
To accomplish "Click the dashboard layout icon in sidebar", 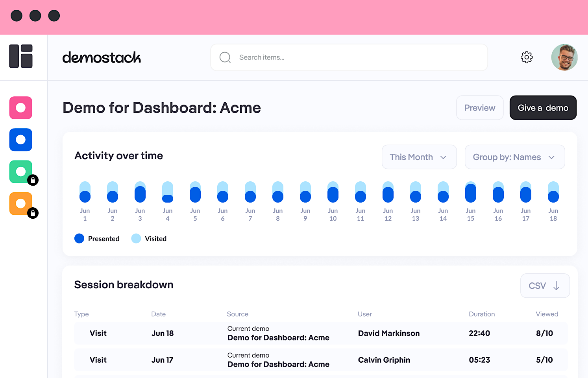I will pyautogui.click(x=21, y=56).
